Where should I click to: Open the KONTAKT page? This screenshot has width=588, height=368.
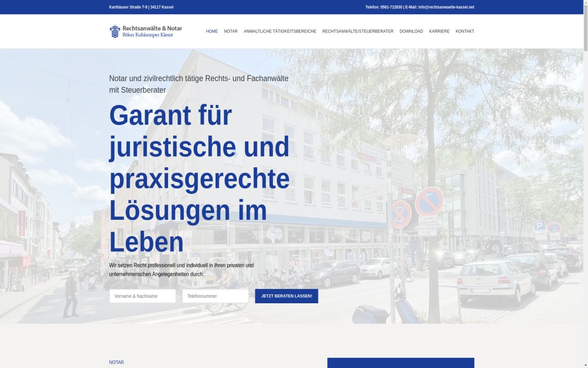465,31
